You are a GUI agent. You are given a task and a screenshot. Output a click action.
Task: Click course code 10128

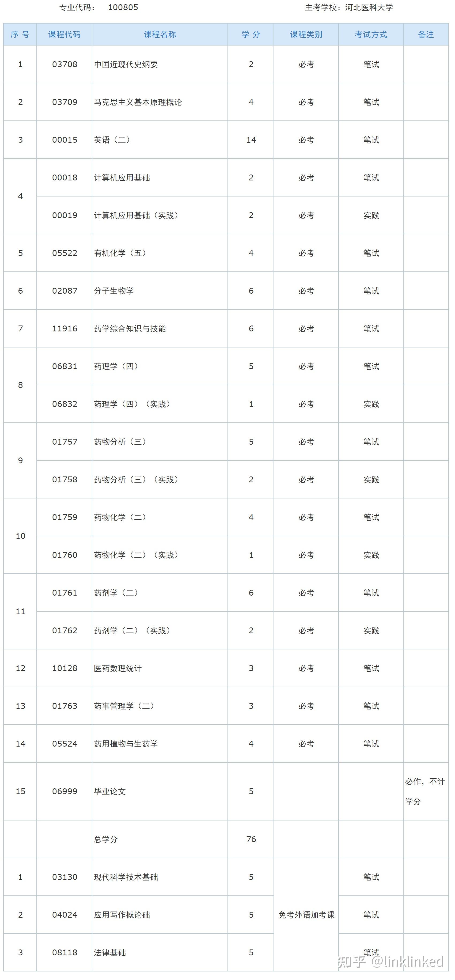pos(64,668)
